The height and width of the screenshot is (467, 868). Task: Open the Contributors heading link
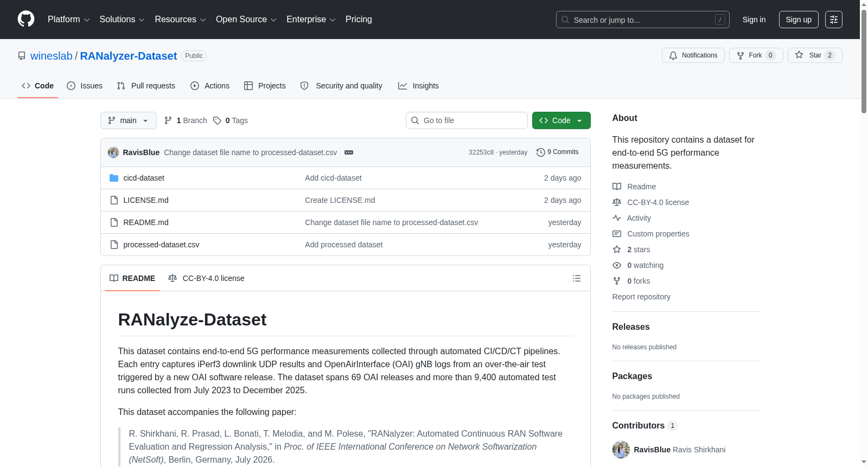645,425
